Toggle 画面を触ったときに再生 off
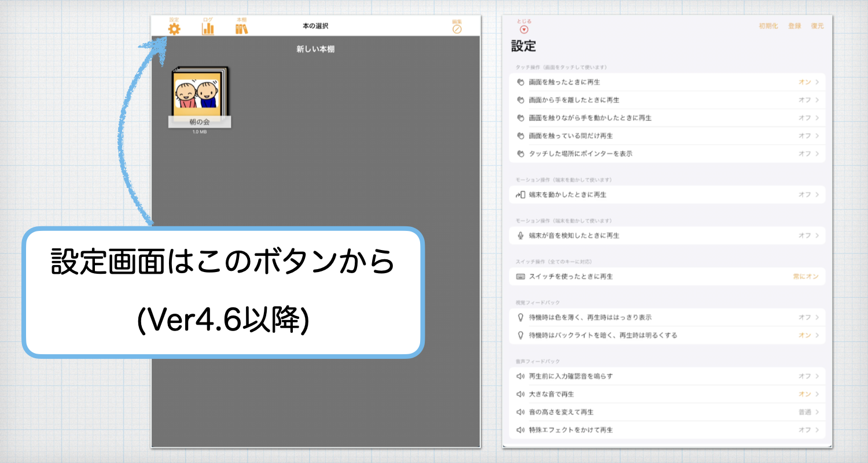 [x=805, y=82]
